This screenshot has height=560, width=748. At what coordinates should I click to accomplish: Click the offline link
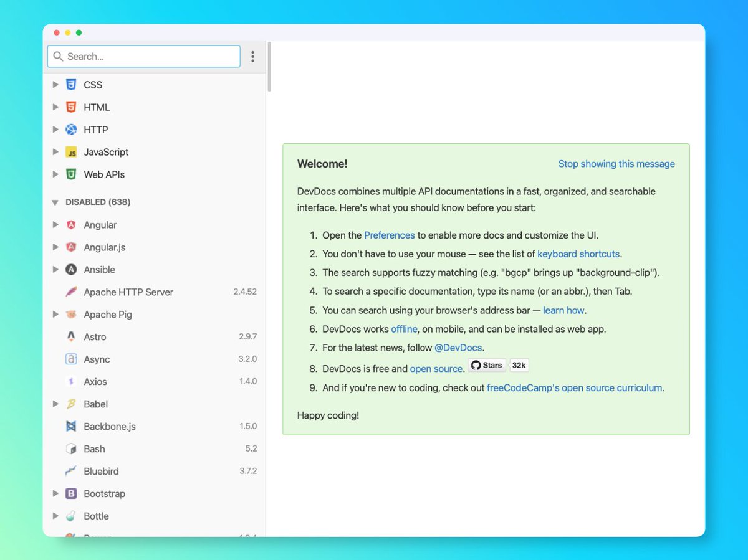tap(404, 329)
